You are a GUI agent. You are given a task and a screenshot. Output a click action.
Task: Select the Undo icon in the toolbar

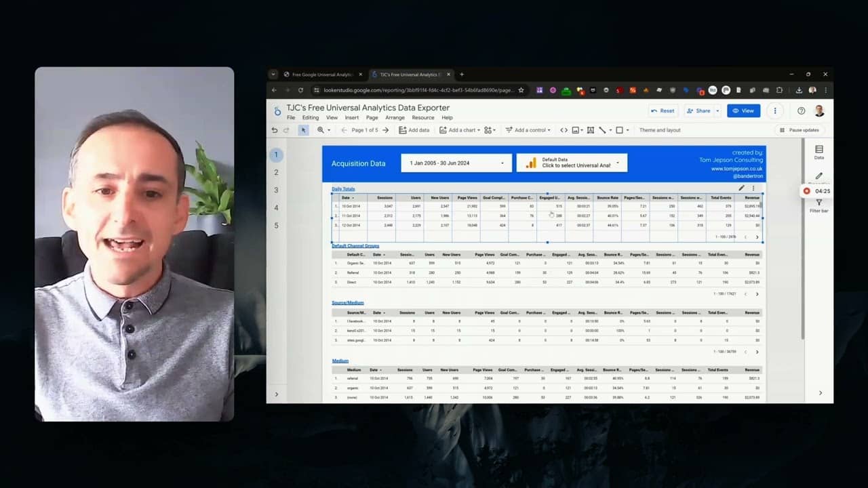275,130
